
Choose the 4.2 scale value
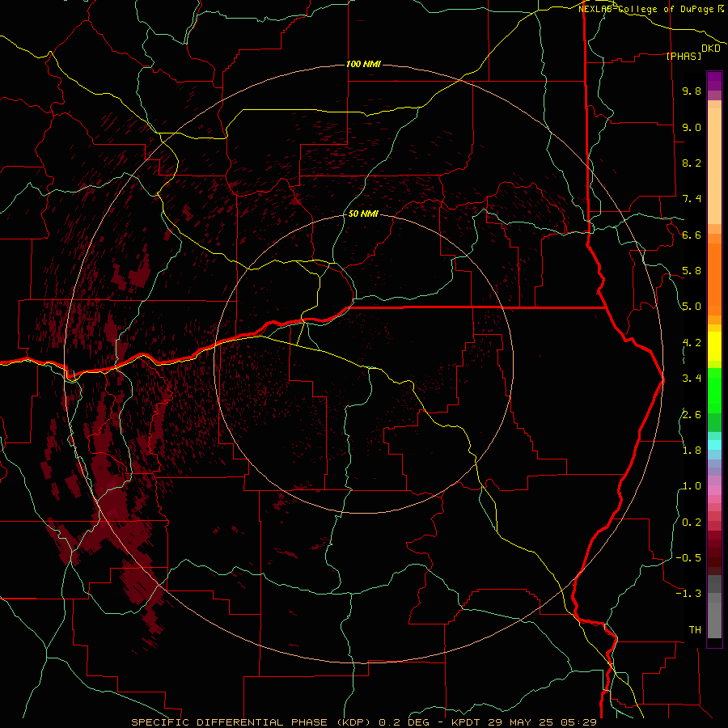[692, 343]
